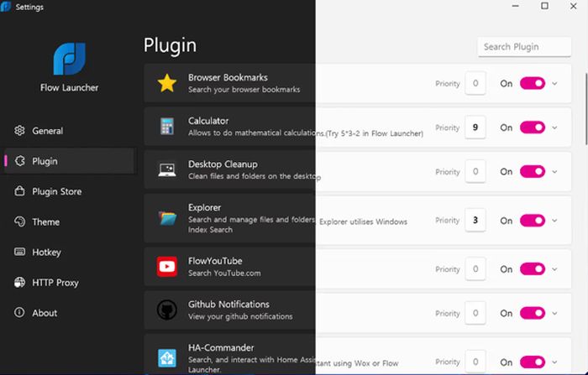Expand the Calculator plugin chevron
The width and height of the screenshot is (588, 375).
pyautogui.click(x=554, y=128)
